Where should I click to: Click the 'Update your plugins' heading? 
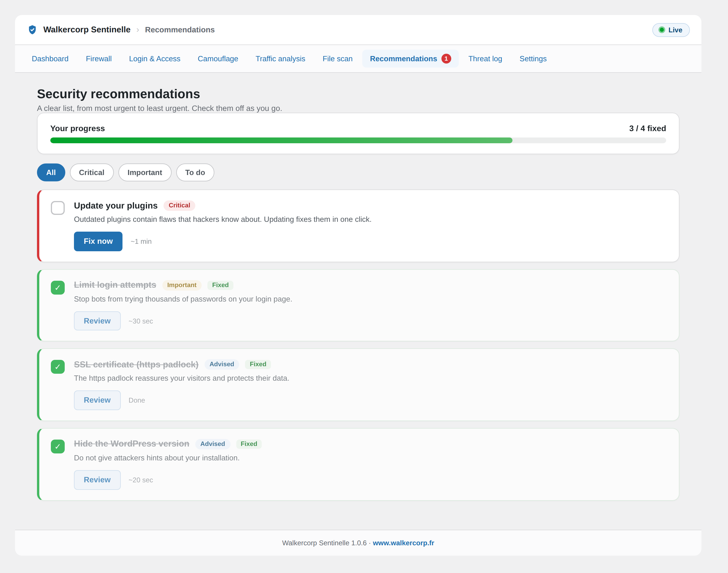[115, 206]
